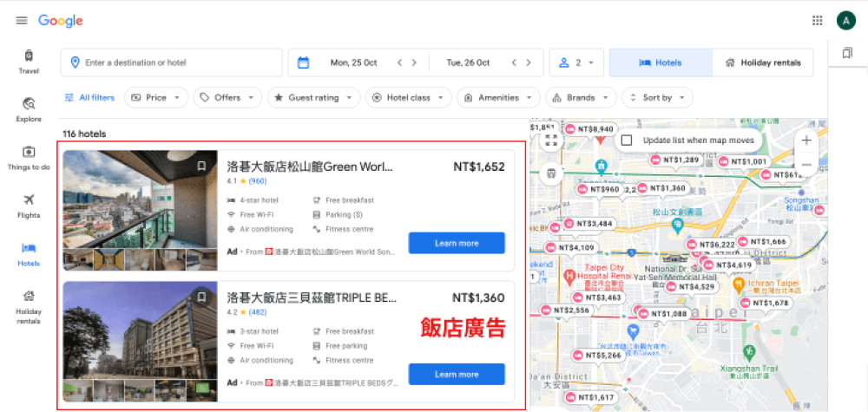Click the NT$3,484 map price pin
Screen dimensions: 868x412
click(x=589, y=224)
